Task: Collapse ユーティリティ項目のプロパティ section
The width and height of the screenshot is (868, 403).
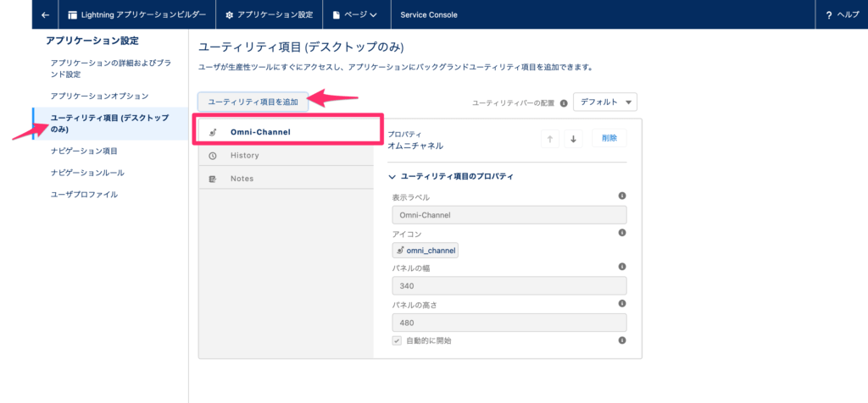Action: (451, 176)
